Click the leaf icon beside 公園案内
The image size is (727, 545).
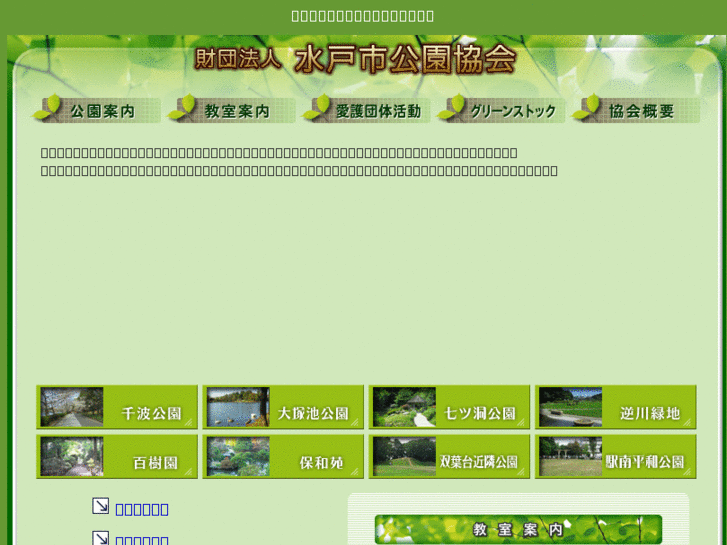47,107
